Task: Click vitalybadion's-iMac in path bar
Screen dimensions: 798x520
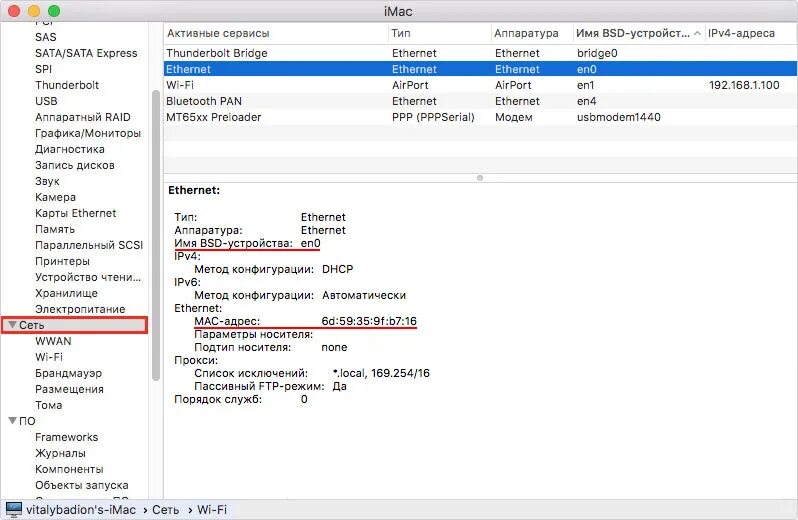Action: [x=81, y=510]
